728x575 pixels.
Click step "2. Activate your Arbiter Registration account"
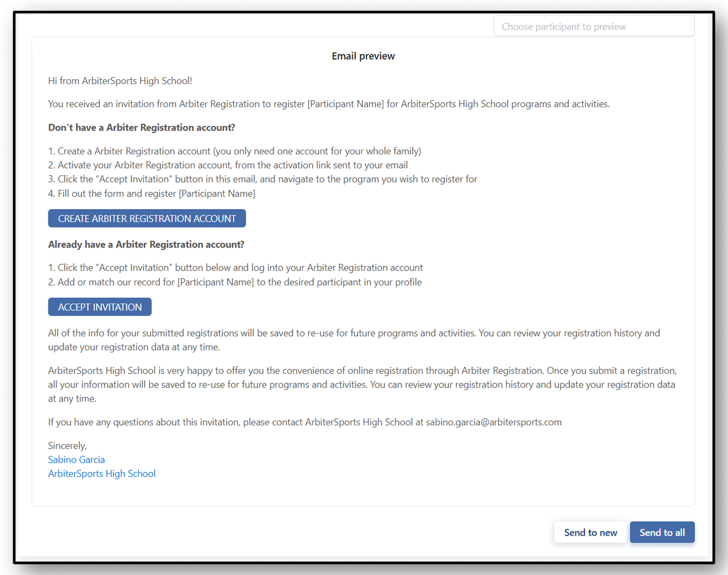228,165
